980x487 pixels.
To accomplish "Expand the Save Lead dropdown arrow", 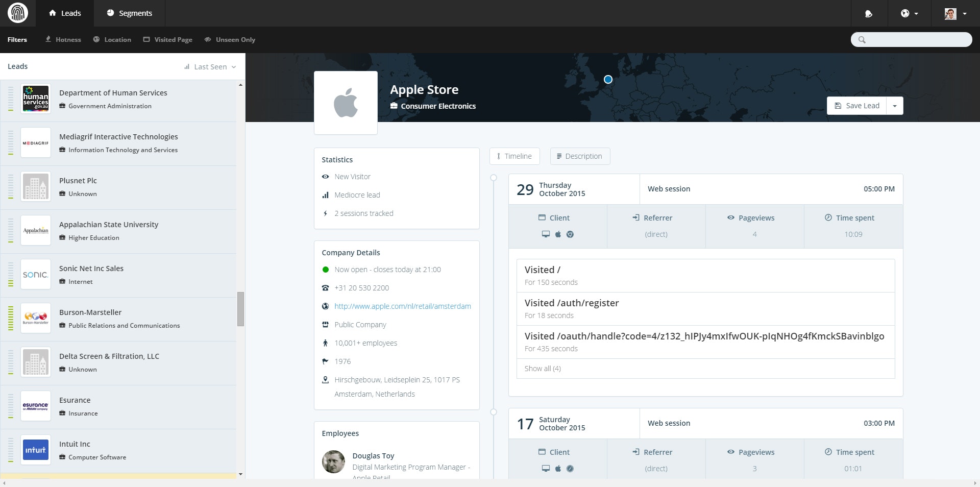I will coord(895,106).
